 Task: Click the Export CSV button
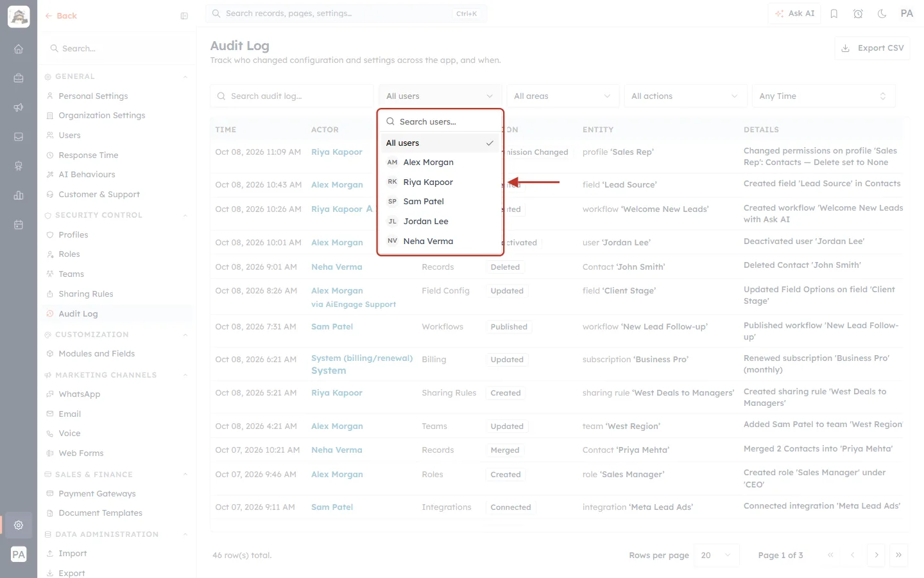(x=872, y=48)
